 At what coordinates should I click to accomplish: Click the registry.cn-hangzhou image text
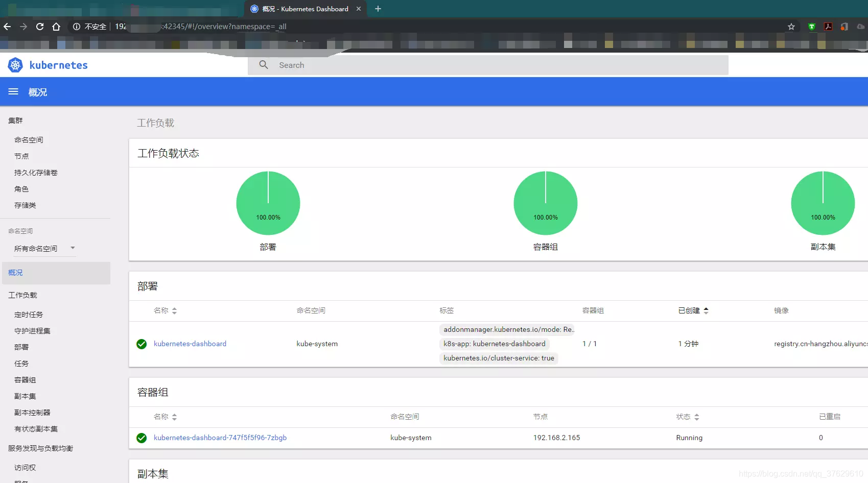pyautogui.click(x=820, y=344)
